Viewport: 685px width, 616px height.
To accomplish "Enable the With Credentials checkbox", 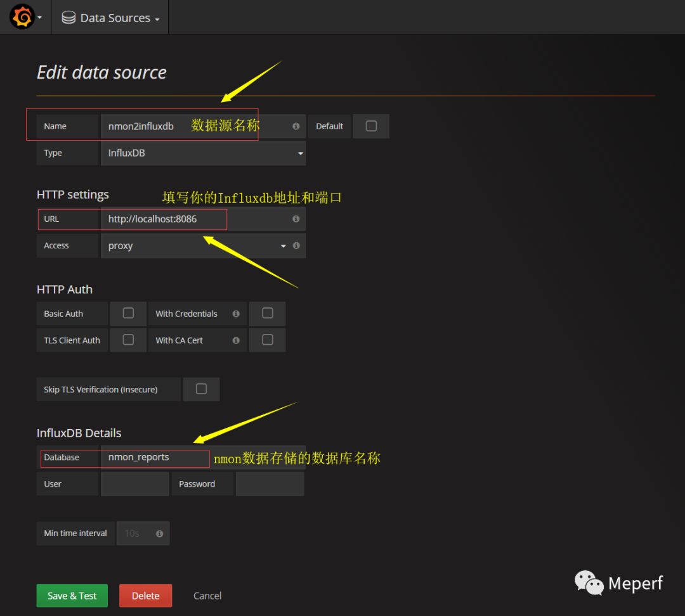I will point(268,313).
